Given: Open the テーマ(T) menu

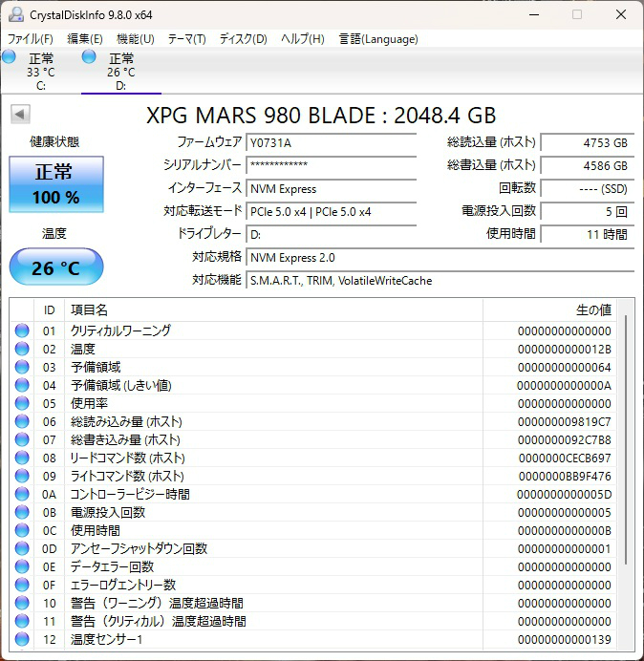Looking at the screenshot, I should (x=187, y=39).
